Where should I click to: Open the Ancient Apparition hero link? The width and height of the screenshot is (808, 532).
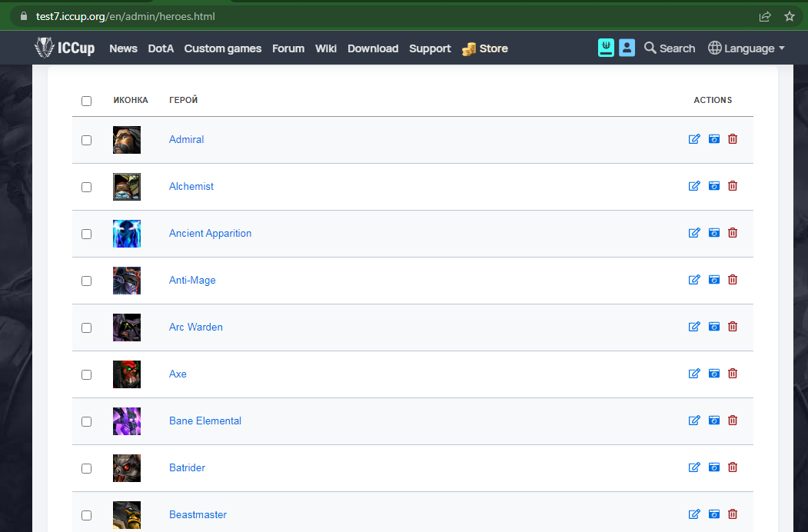tap(210, 233)
